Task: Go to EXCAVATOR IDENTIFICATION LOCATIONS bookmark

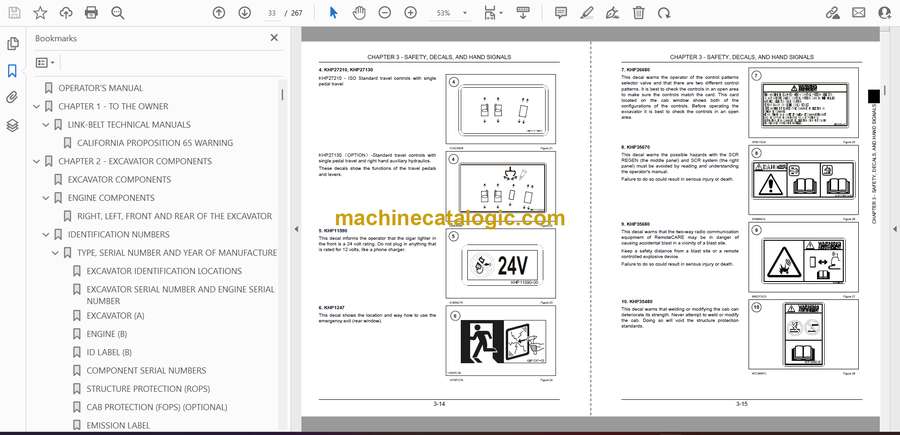Action: point(164,271)
